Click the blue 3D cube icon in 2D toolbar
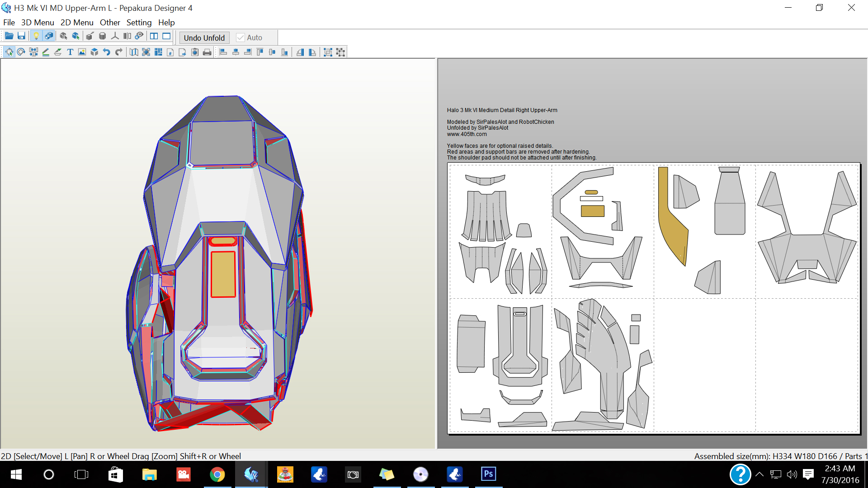This screenshot has height=488, width=868. [x=94, y=52]
